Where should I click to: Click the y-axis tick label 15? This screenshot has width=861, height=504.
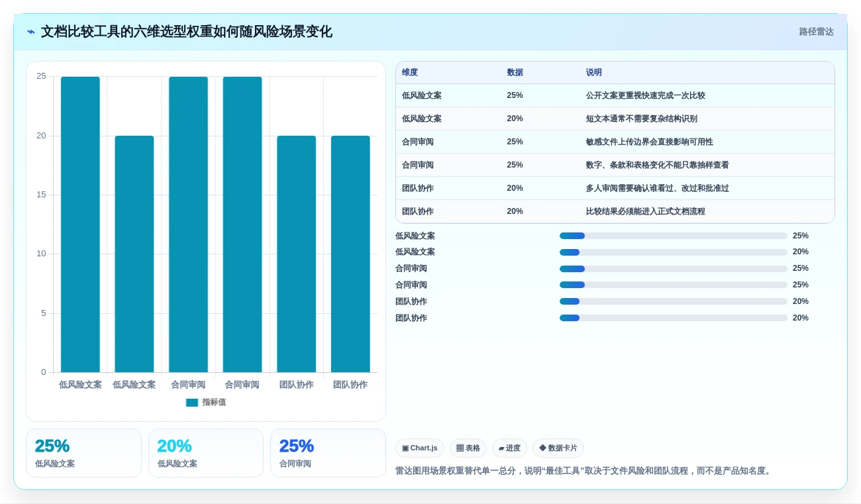coord(41,195)
